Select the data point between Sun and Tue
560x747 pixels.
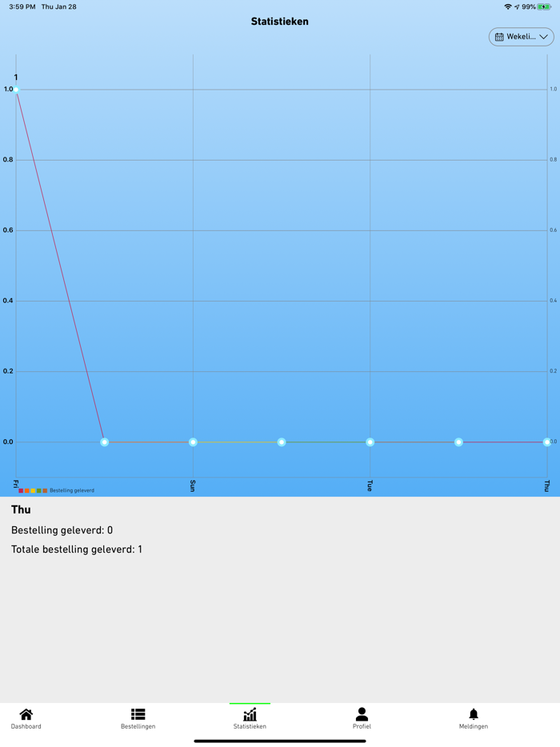(282, 442)
